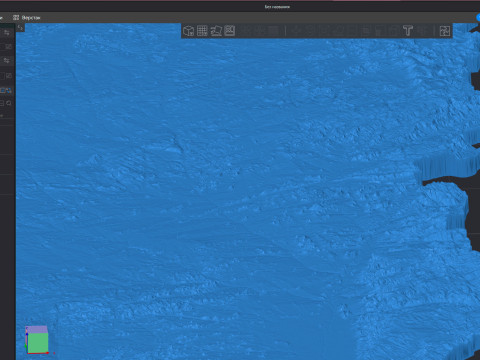The width and height of the screenshot is (480, 360).
Task: Click the magnifier icon in left panel
Action: [9, 103]
